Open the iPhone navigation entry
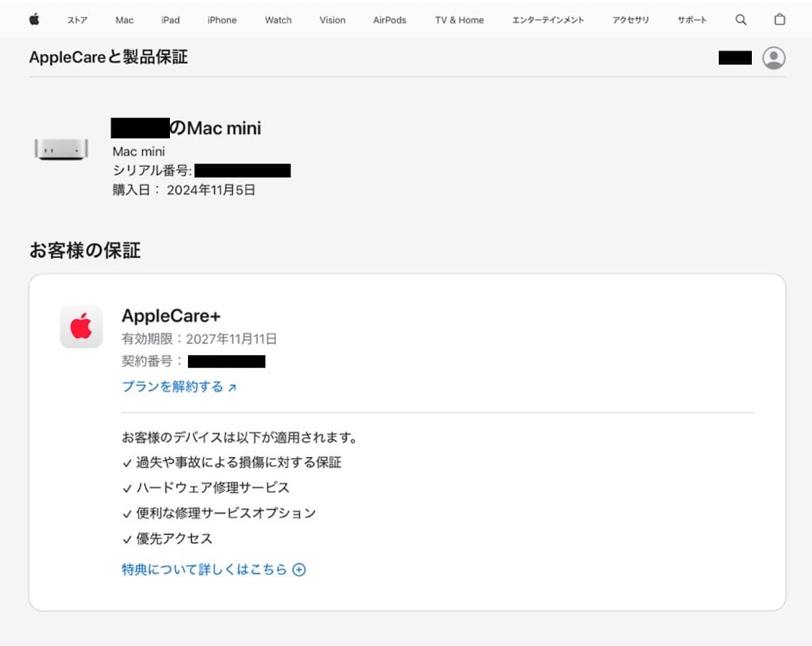This screenshot has height=646, width=812. point(222,20)
